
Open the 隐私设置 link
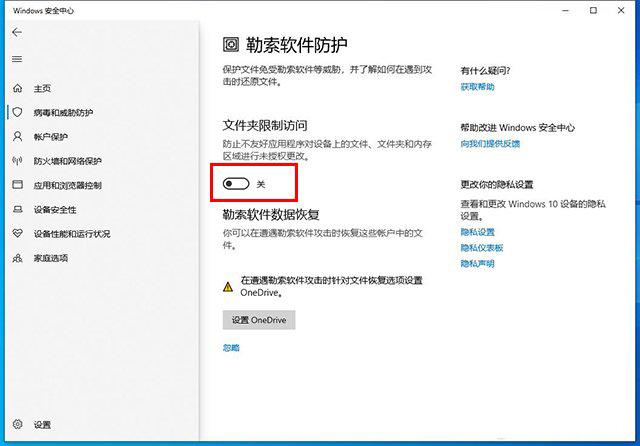pyautogui.click(x=477, y=232)
